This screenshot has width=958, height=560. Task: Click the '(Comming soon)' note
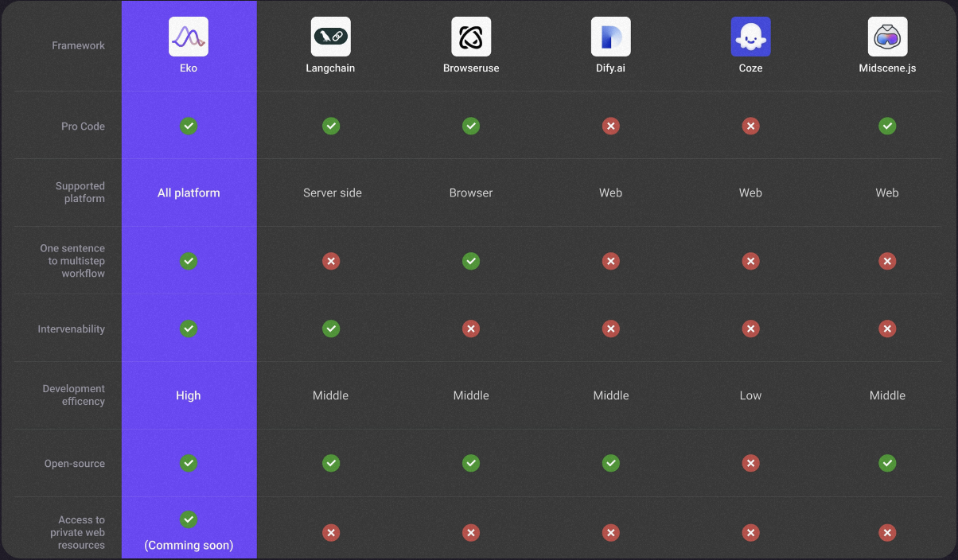(189, 546)
